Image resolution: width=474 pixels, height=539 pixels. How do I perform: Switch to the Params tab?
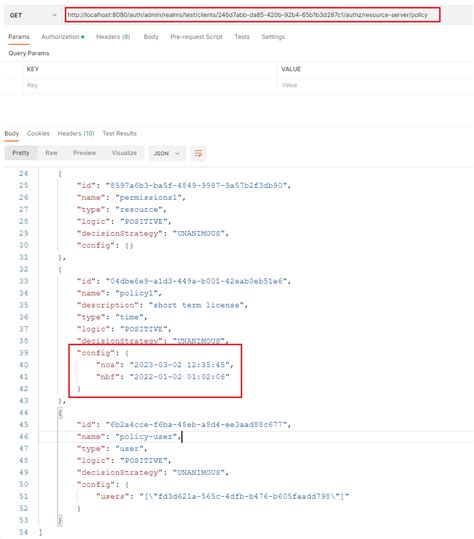click(19, 37)
